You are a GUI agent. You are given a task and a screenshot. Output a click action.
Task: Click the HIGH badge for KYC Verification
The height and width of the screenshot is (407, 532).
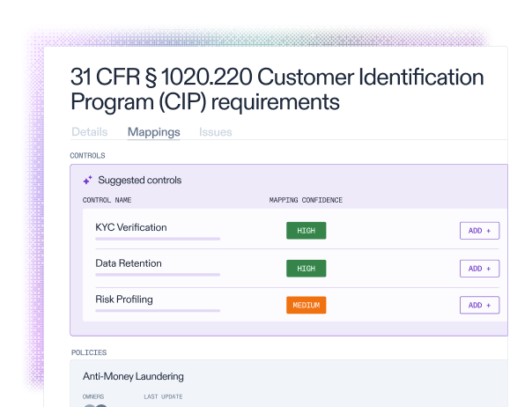click(x=306, y=231)
